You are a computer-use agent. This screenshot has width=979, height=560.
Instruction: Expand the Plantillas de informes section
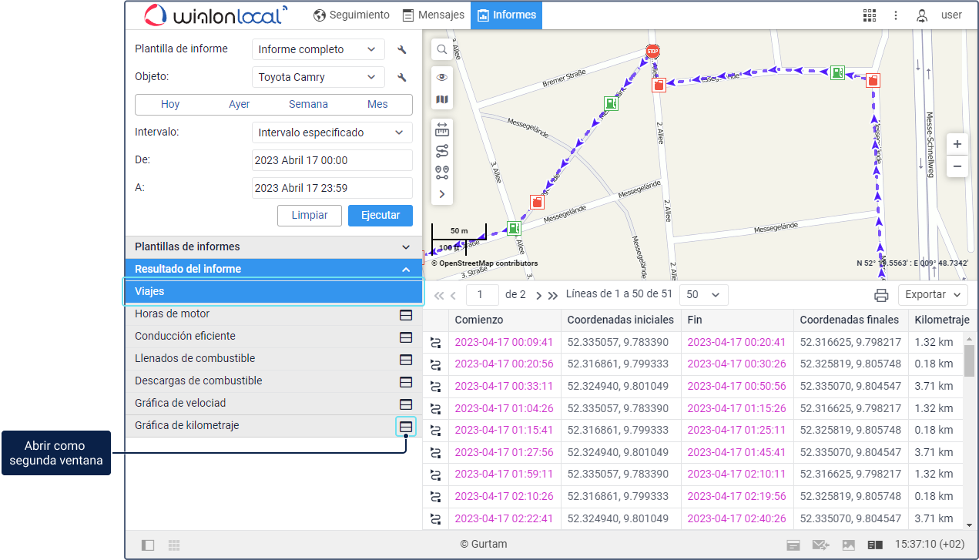(273, 247)
